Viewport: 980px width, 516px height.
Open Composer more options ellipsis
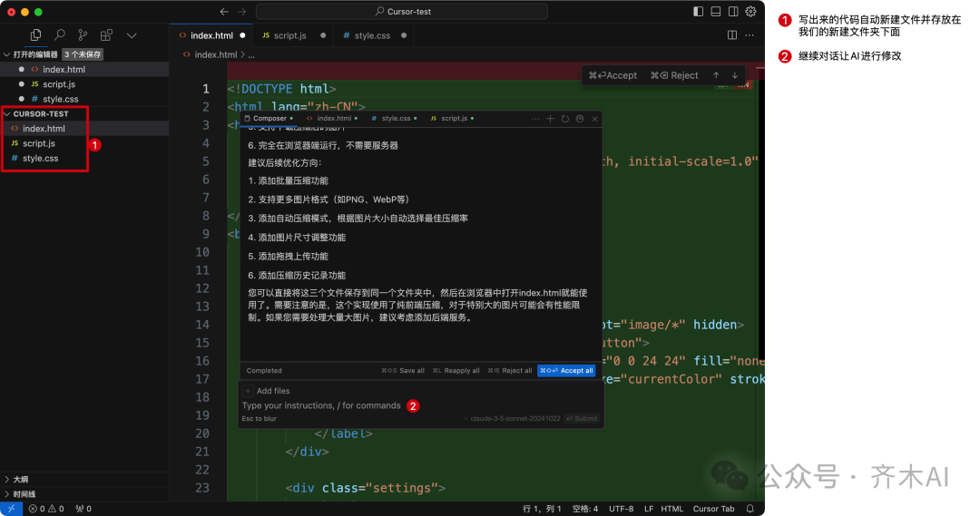535,119
